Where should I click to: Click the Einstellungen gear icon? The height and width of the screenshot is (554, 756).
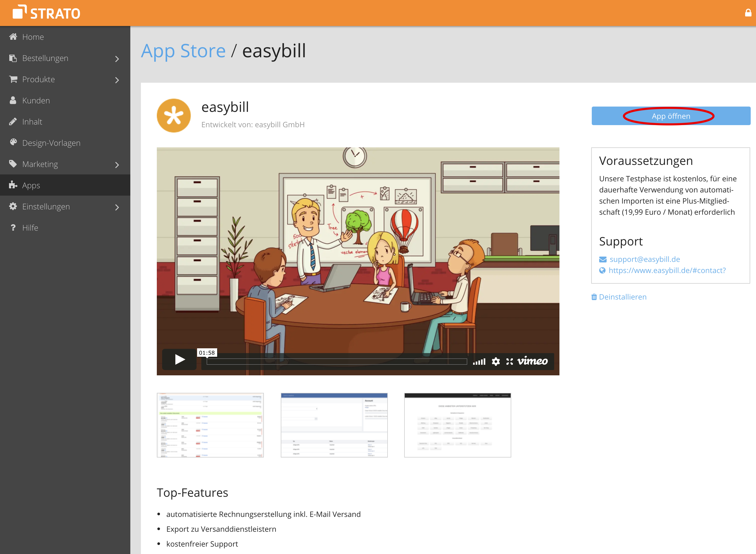click(x=13, y=206)
